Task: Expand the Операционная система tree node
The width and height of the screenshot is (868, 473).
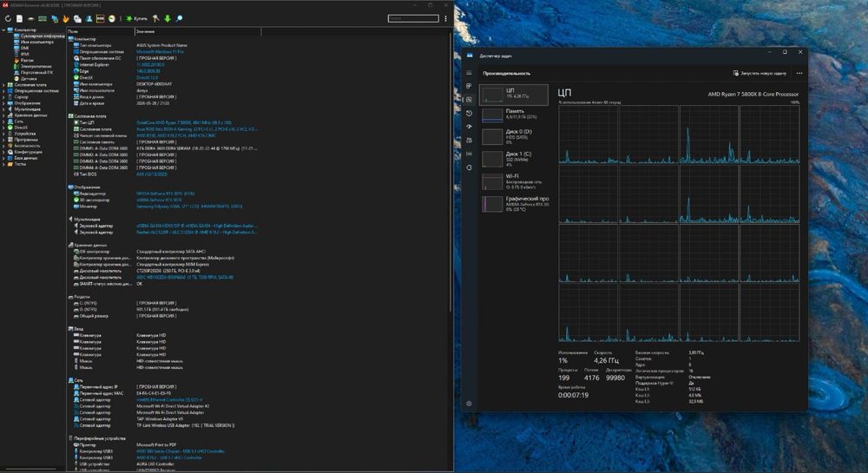Action: tap(3, 91)
